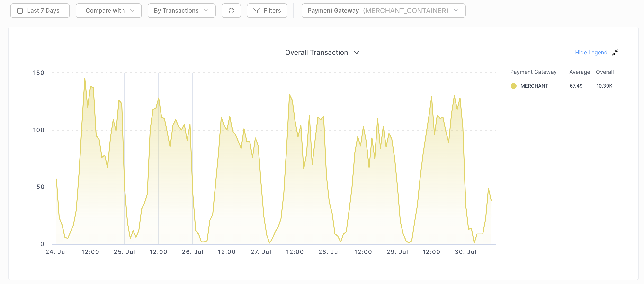This screenshot has height=284, width=644.
Task: Click chevron next to Overall Transaction
Action: pos(357,52)
